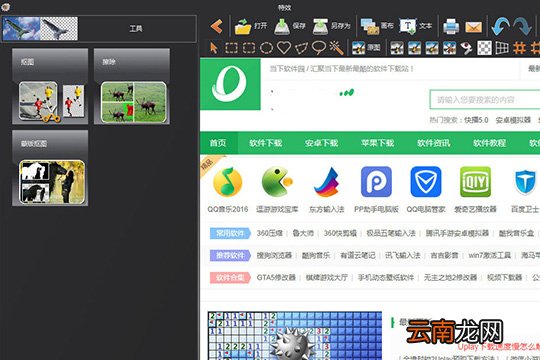Image resolution: width=540 pixels, height=360 pixels.
Task: Select the rounded rectangle selection tool
Action: (249, 48)
